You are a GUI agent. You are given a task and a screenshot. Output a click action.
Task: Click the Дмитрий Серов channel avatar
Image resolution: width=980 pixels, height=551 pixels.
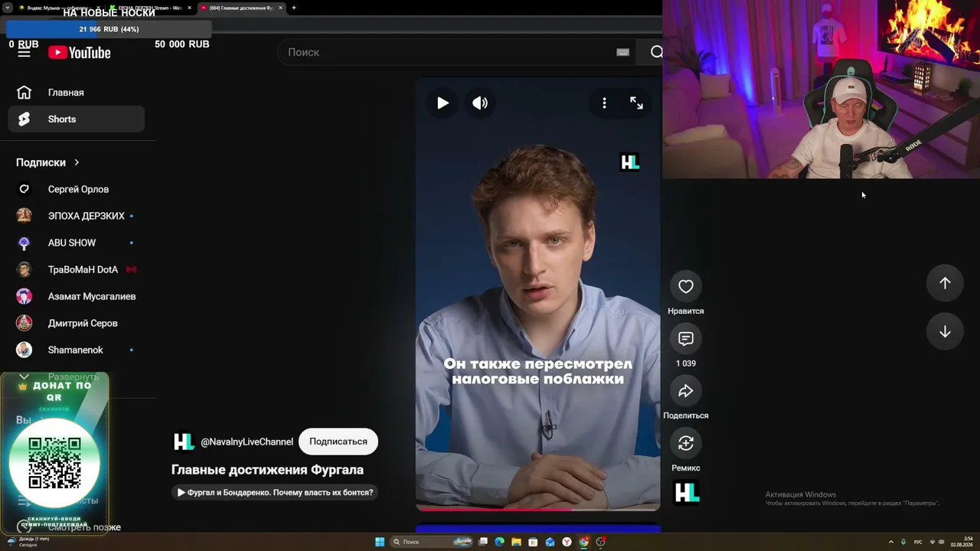tap(24, 323)
